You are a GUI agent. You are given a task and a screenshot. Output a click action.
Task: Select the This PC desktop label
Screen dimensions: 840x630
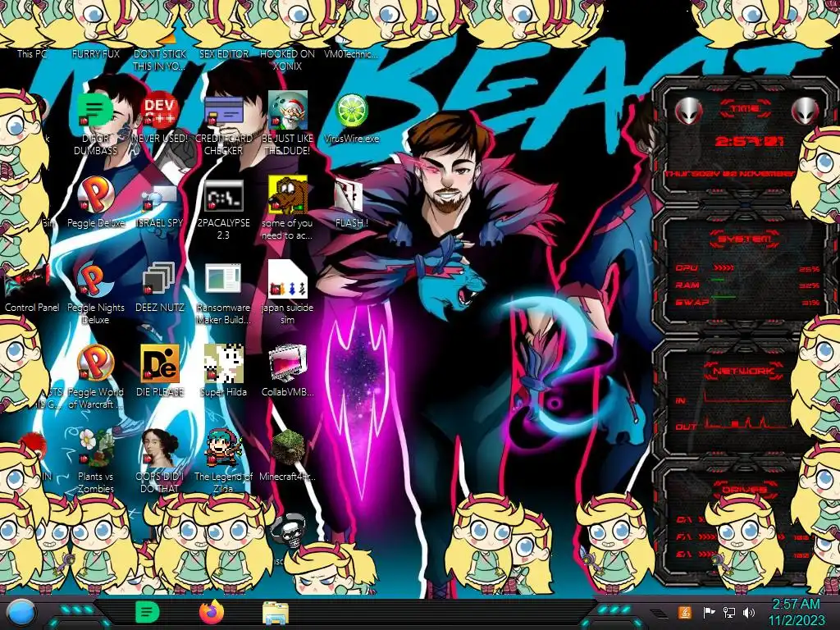tap(32, 54)
